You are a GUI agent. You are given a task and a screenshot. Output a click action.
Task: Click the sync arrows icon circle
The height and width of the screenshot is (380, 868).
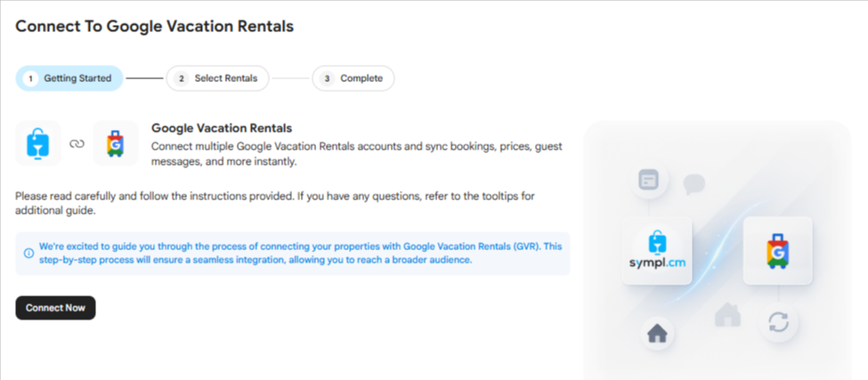(778, 322)
